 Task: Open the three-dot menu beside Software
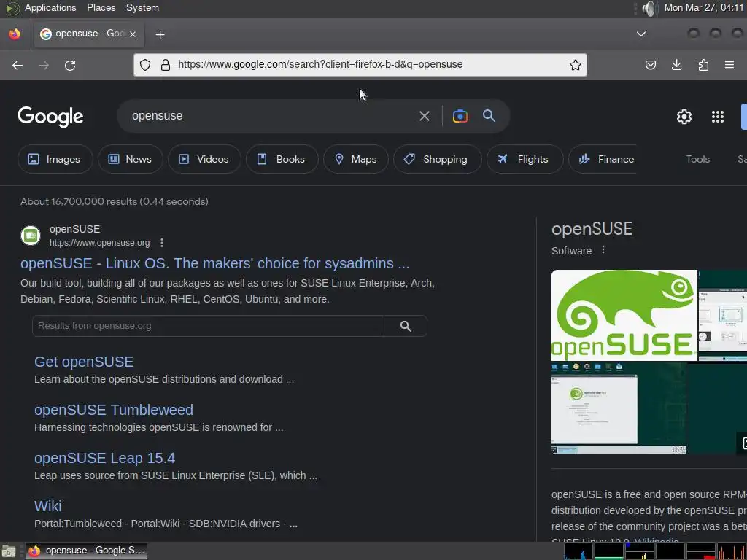pos(603,250)
